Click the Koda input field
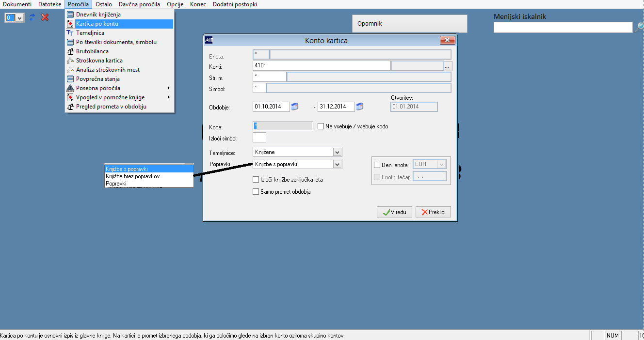Viewport: 644px width, 340px height. coord(283,126)
